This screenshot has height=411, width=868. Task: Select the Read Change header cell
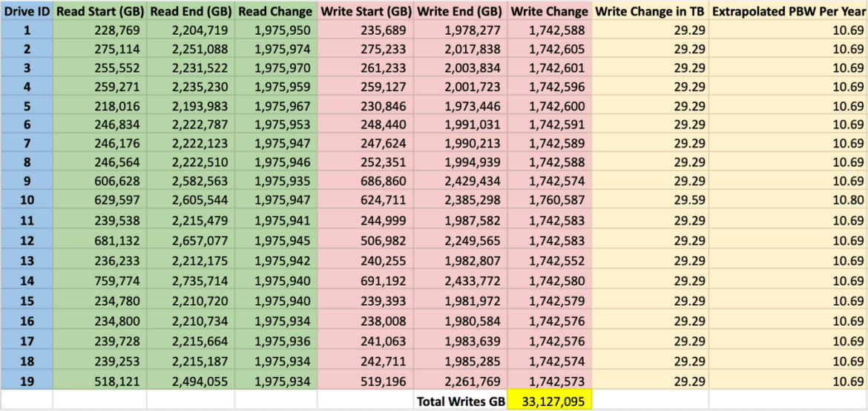[276, 11]
